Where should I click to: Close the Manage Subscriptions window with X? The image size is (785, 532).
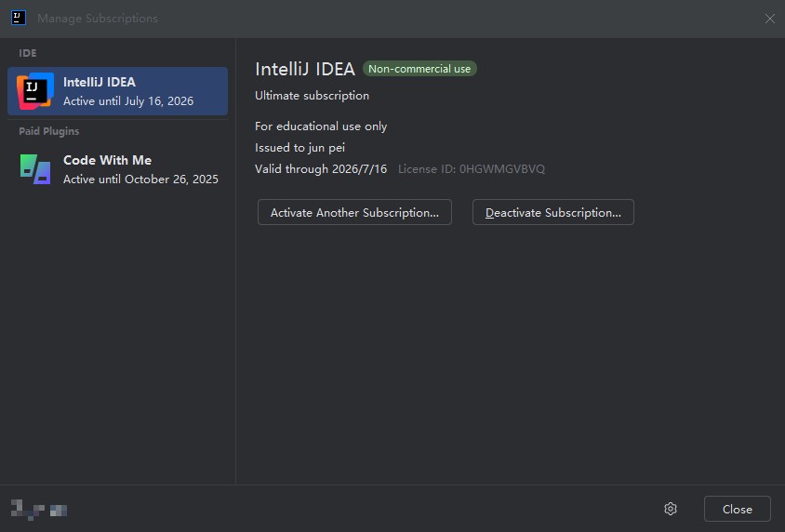coord(770,19)
